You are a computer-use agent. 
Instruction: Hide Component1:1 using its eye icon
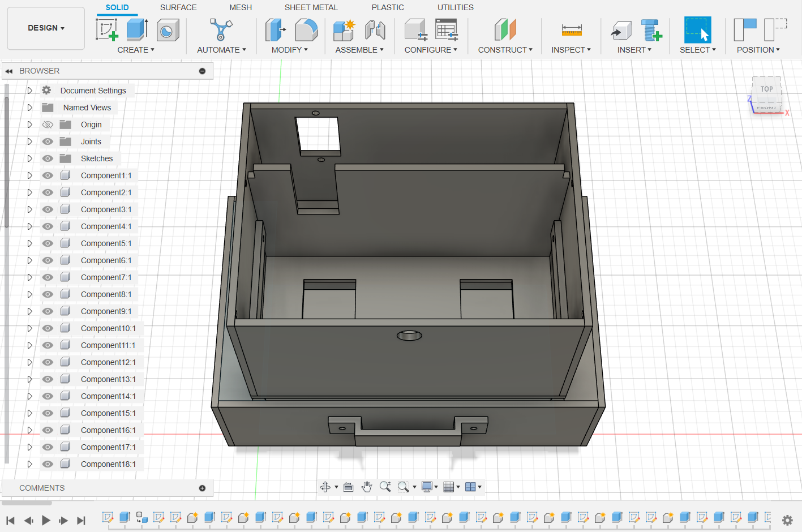tap(48, 175)
